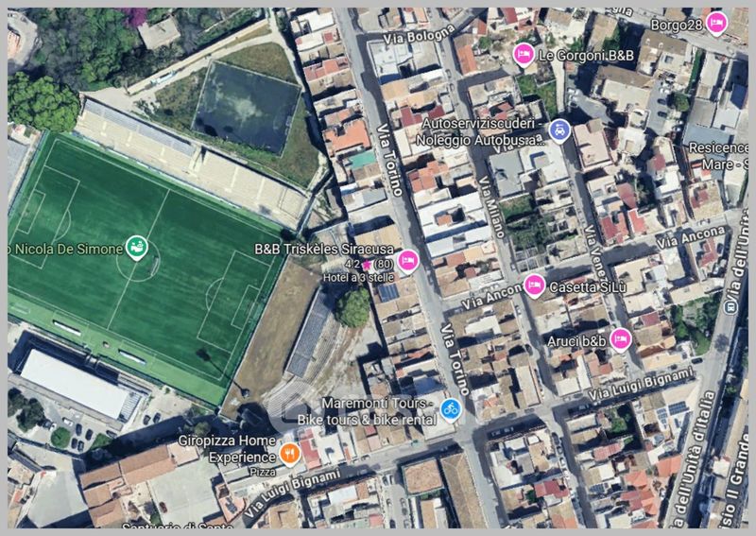This screenshot has width=756, height=536.
Task: Click the Casetta SiLù name label
Action: coord(588,287)
